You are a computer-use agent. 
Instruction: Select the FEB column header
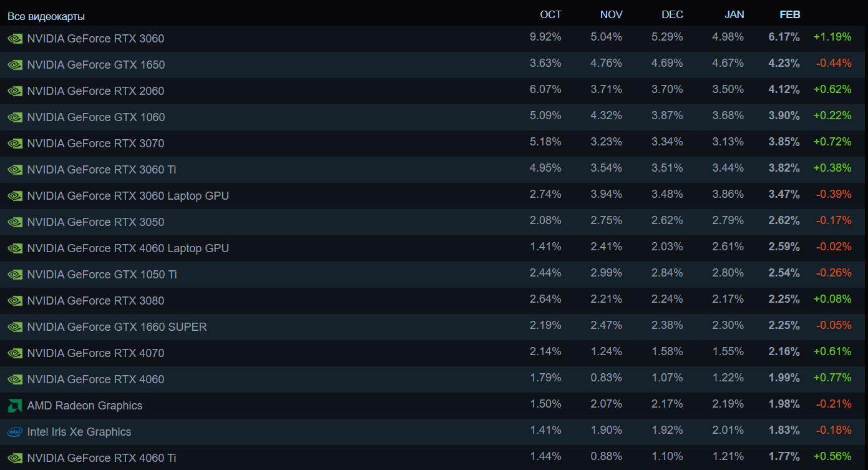pyautogui.click(x=789, y=14)
